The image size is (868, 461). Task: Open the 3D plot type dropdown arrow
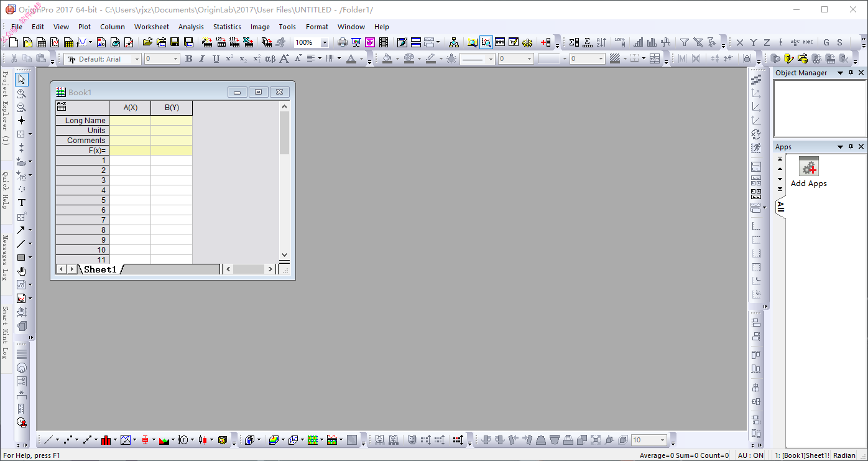click(x=259, y=440)
